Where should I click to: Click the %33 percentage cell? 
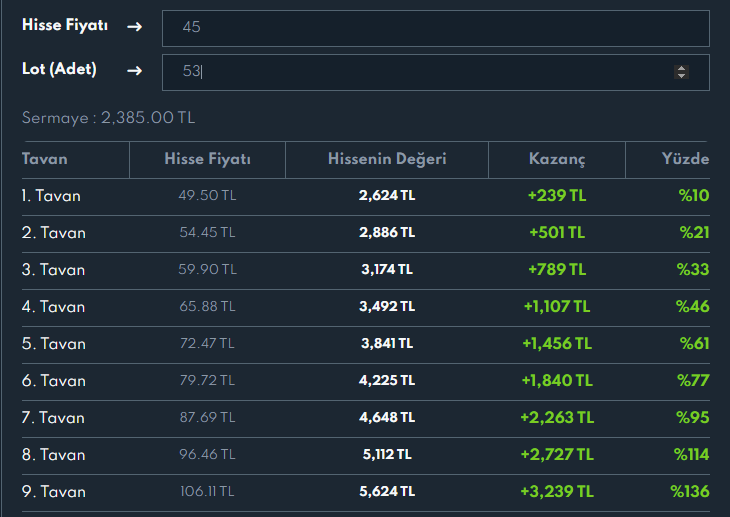pyautogui.click(x=693, y=269)
